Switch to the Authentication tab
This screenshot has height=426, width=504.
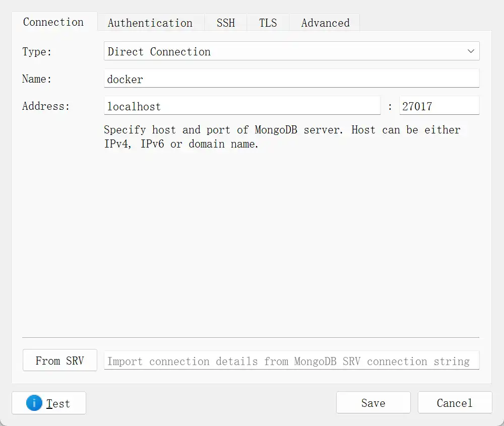(x=150, y=23)
